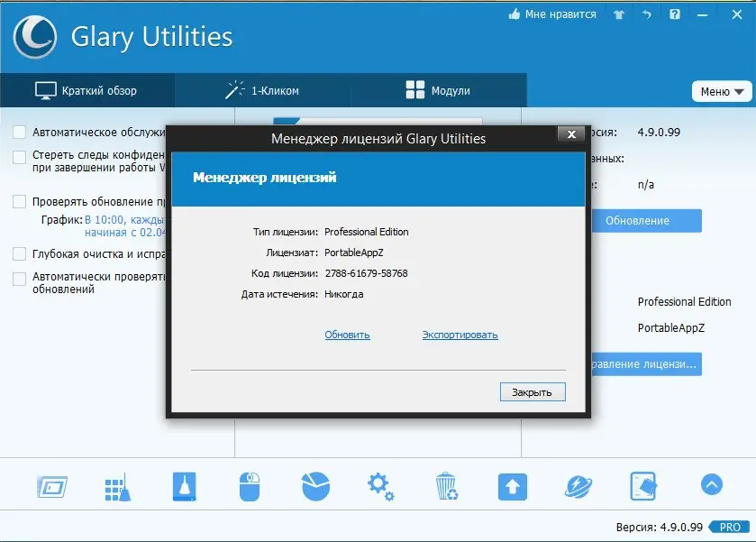Click 'Professional Edition' value in dialog
This screenshot has height=542, width=756.
coord(367,232)
